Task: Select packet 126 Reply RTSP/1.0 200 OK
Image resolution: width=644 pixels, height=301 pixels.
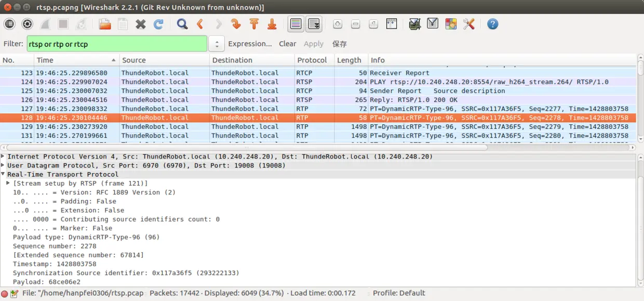Action: click(318, 99)
